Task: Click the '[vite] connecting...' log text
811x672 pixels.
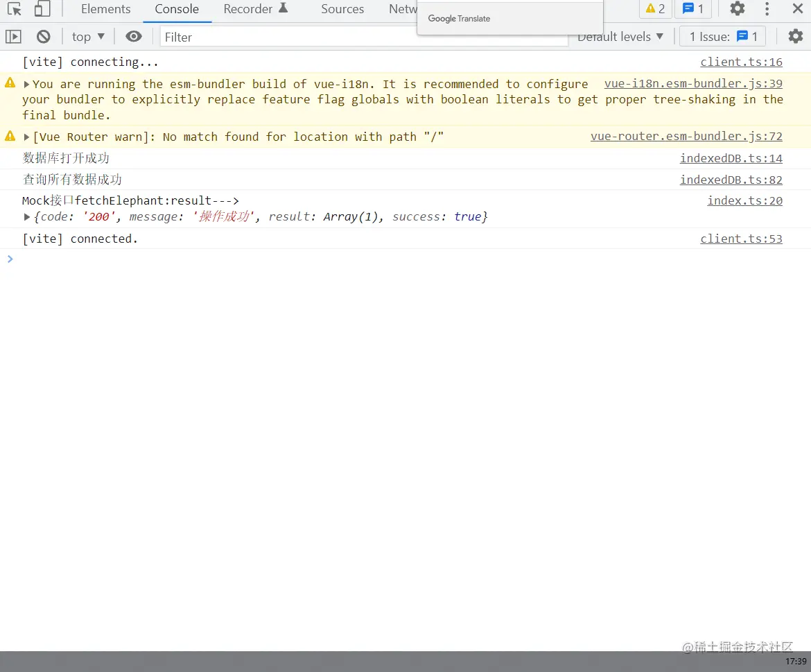Action: 91,62
